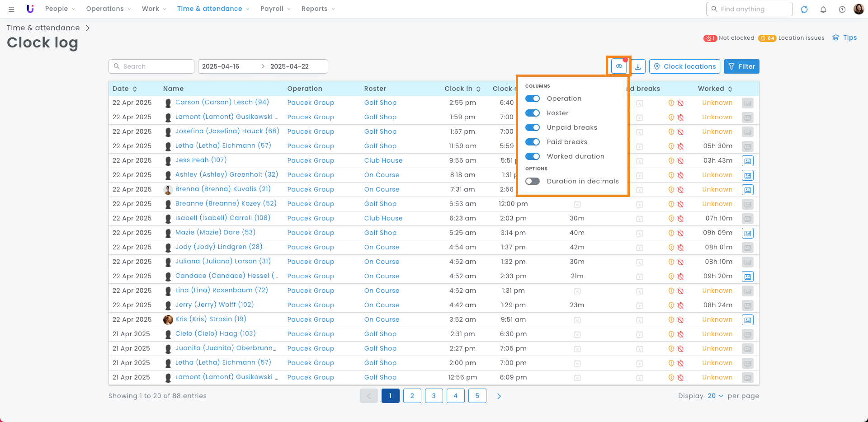Open timesheet icon for Jess Peah row

click(748, 161)
